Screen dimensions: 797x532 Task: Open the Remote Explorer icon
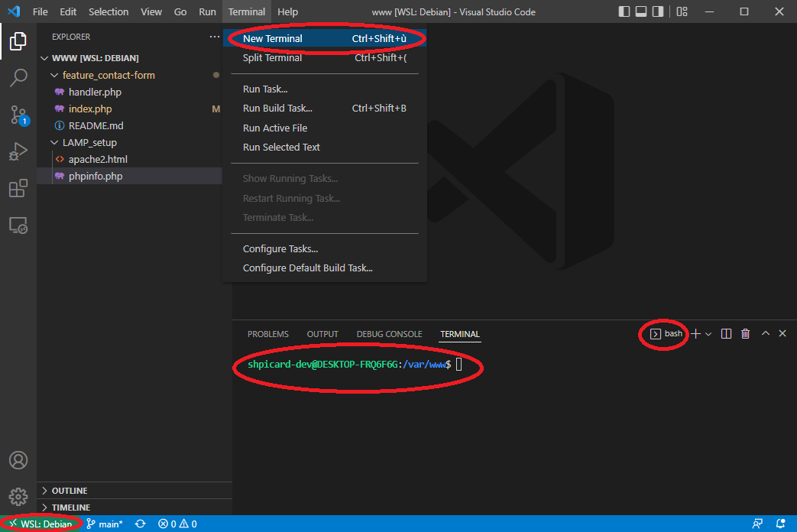pyautogui.click(x=18, y=225)
